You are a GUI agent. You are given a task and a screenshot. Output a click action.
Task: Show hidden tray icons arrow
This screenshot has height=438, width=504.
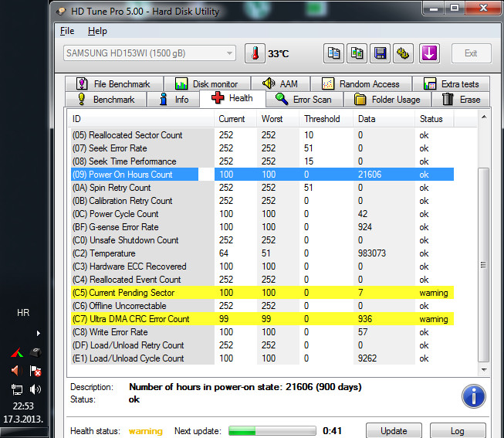[x=37, y=333]
